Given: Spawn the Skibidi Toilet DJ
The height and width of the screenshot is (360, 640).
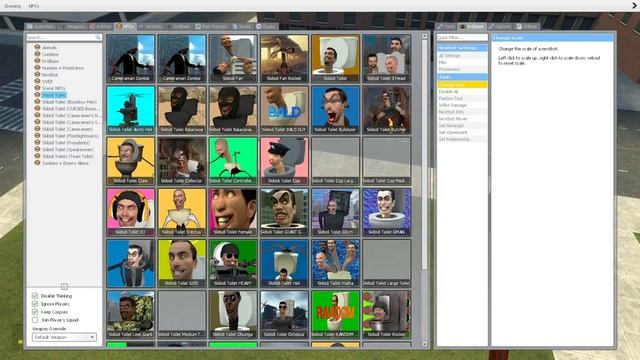Looking at the screenshot, I should [131, 212].
